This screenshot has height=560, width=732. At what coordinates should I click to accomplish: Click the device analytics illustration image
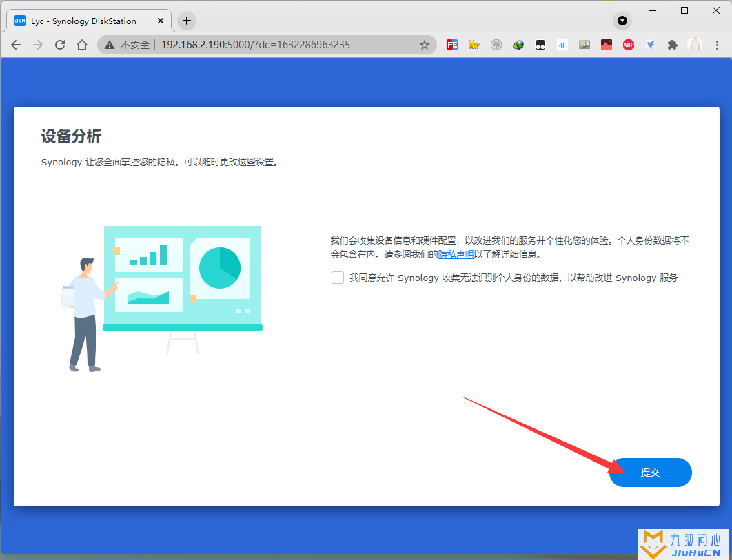coord(161,299)
